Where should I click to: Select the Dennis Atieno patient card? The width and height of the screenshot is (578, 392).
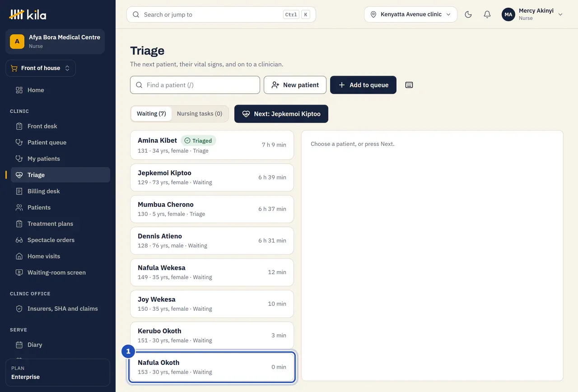click(x=212, y=241)
